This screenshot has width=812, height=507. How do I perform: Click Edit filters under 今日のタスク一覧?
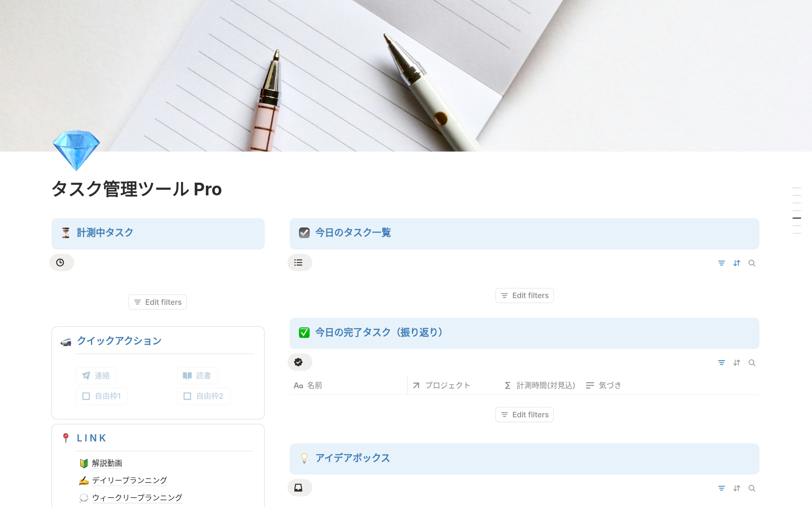(524, 296)
